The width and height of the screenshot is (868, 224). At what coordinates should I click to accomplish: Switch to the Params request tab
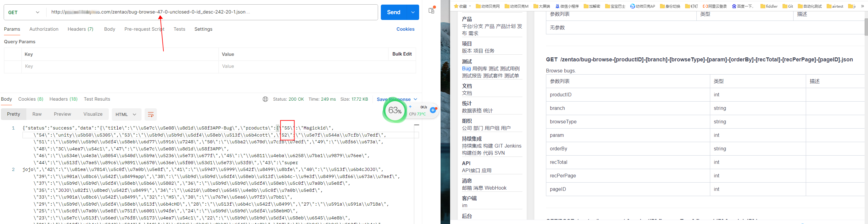12,29
